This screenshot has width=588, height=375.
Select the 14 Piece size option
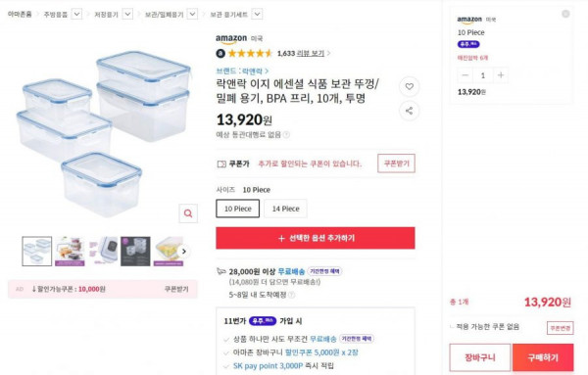point(286,209)
